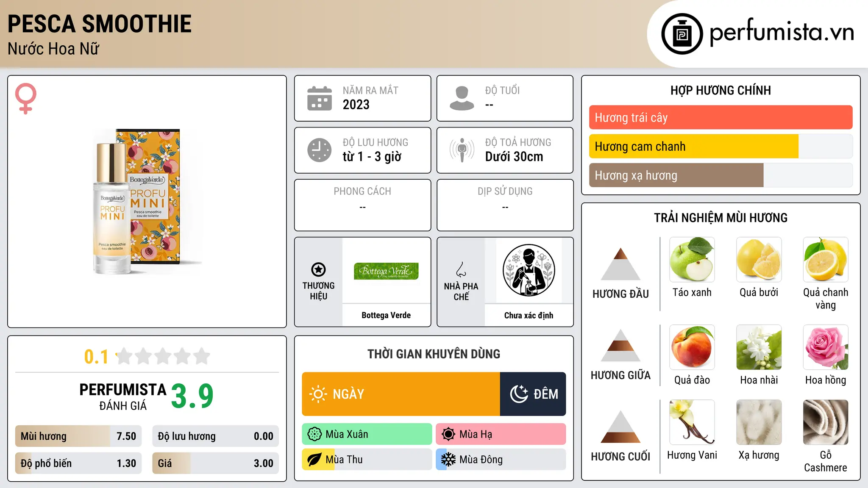This screenshot has width=868, height=488.
Task: Click the PESCA SMOOTHIE title
Action: (x=100, y=24)
